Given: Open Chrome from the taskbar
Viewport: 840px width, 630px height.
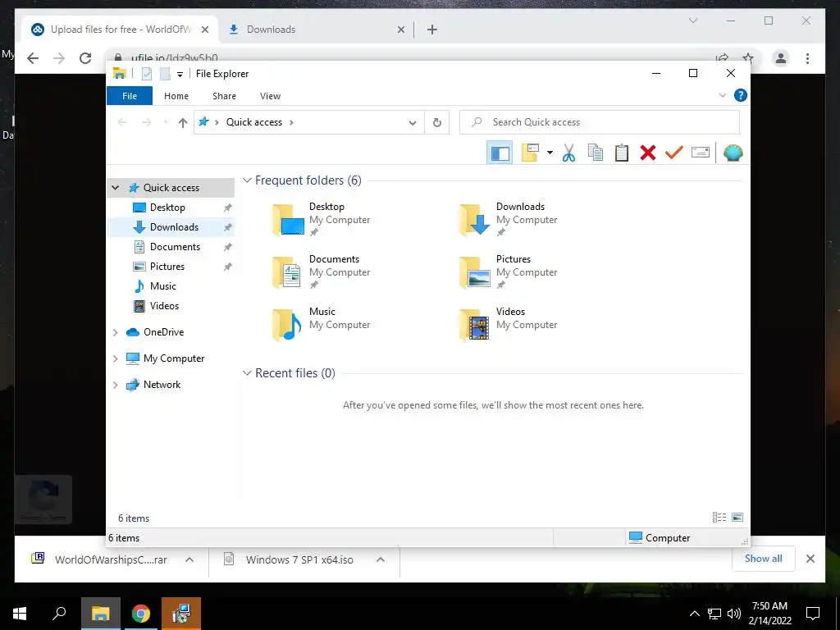Looking at the screenshot, I should click(x=141, y=614).
